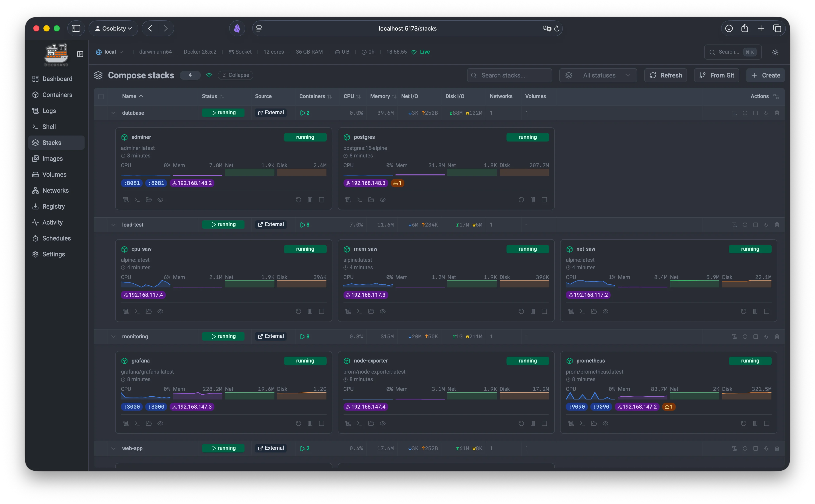Open the local environment selector
The width and height of the screenshot is (815, 504).
(109, 52)
